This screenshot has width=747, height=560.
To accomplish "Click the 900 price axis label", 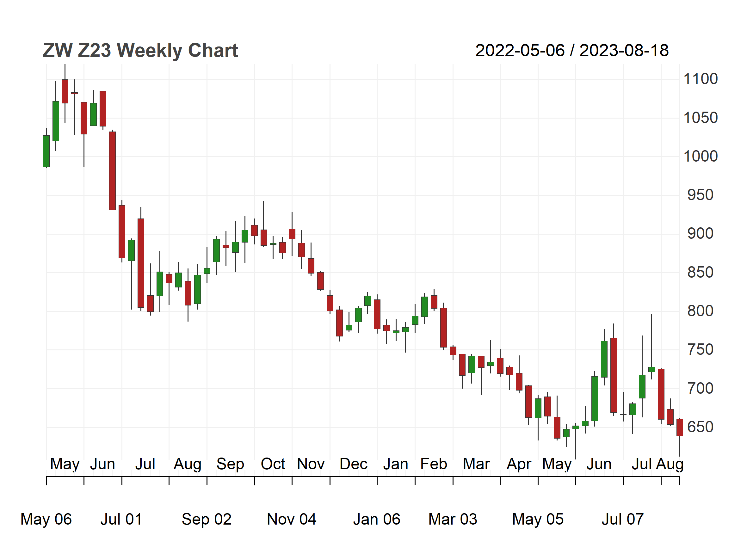I will 701,234.
